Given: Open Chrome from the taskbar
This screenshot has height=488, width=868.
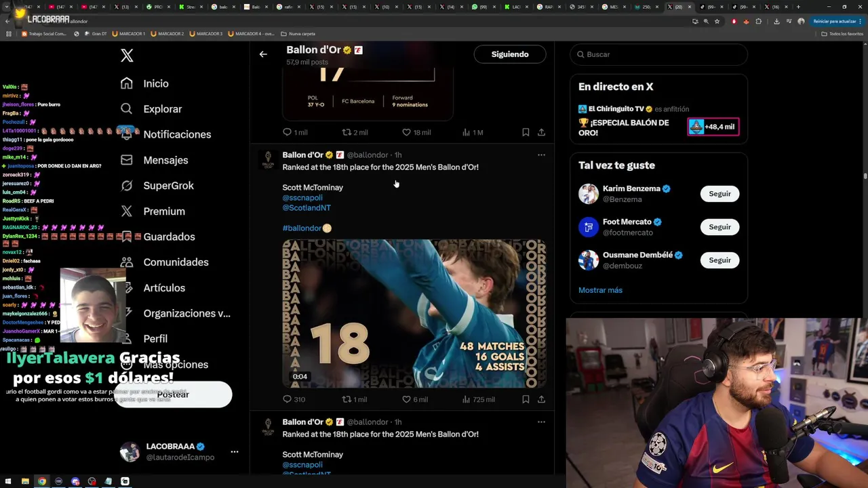Looking at the screenshot, I should 42,481.
